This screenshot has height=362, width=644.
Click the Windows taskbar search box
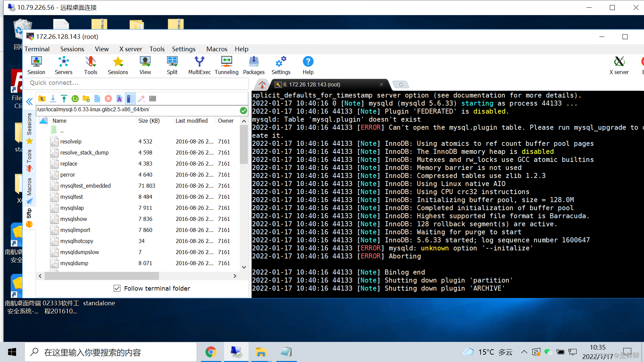tap(111, 352)
